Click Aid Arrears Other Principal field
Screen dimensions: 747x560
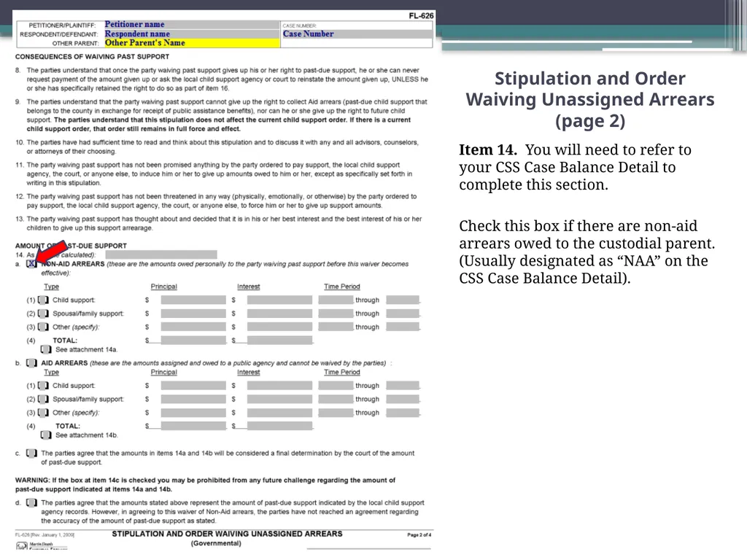coord(193,413)
